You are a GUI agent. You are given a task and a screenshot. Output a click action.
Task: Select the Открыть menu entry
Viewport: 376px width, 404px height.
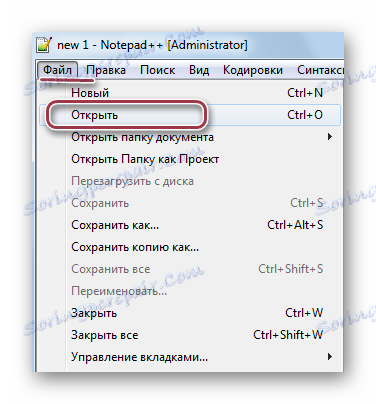[190, 115]
